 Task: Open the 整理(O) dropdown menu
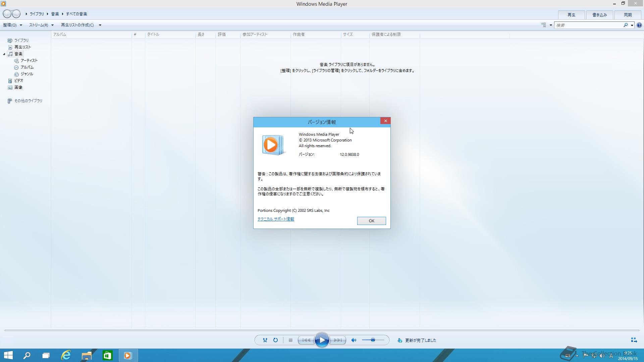coord(12,25)
